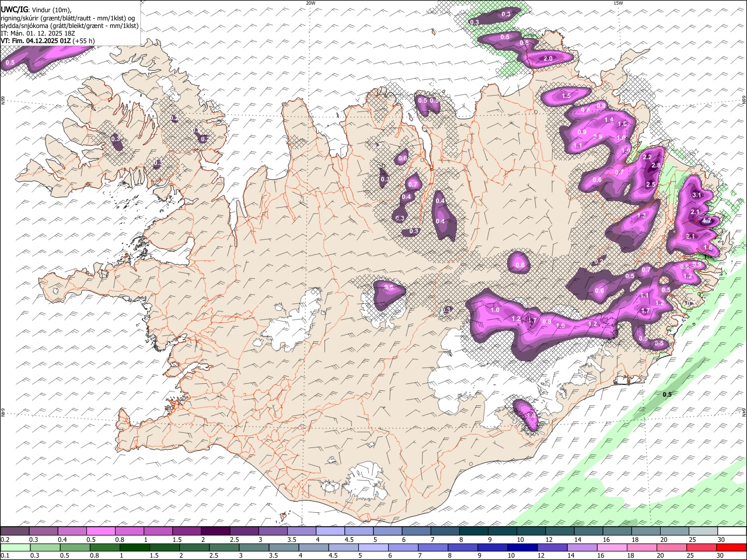Viewport: 747px width, 560px height.
Task: Click the '2.8' snowfall value on map
Action: [655, 166]
